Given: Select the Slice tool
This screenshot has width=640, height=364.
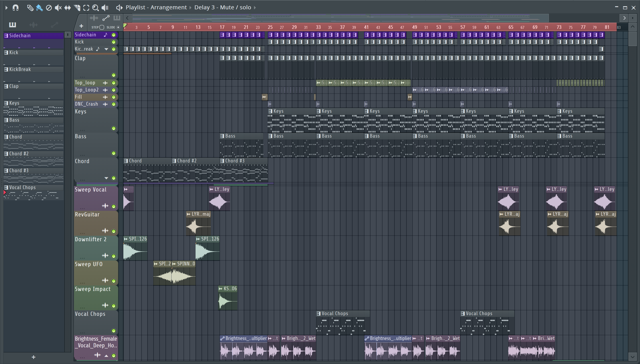Looking at the screenshot, I should pos(77,8).
